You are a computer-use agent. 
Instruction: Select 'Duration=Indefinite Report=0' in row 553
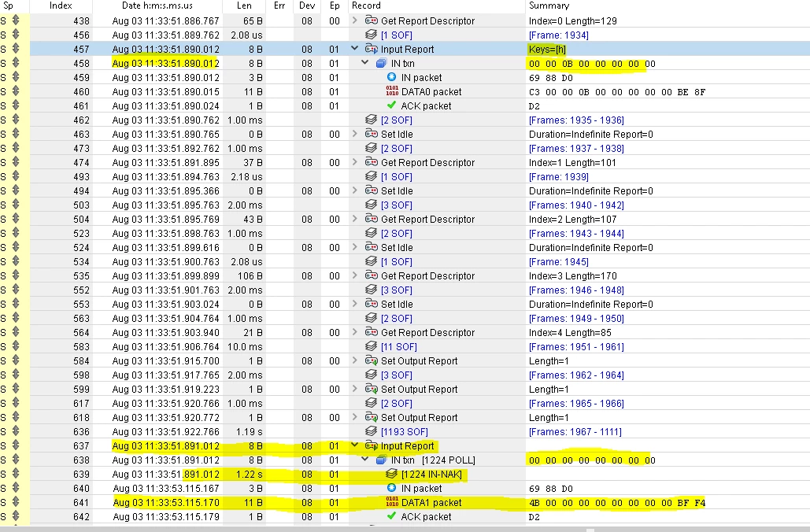(590, 305)
